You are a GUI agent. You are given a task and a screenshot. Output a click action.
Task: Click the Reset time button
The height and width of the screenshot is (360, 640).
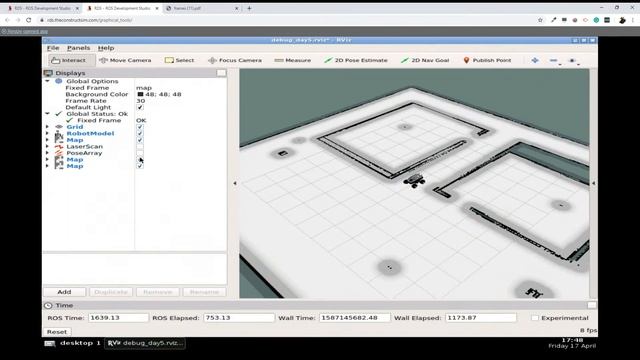click(57, 332)
